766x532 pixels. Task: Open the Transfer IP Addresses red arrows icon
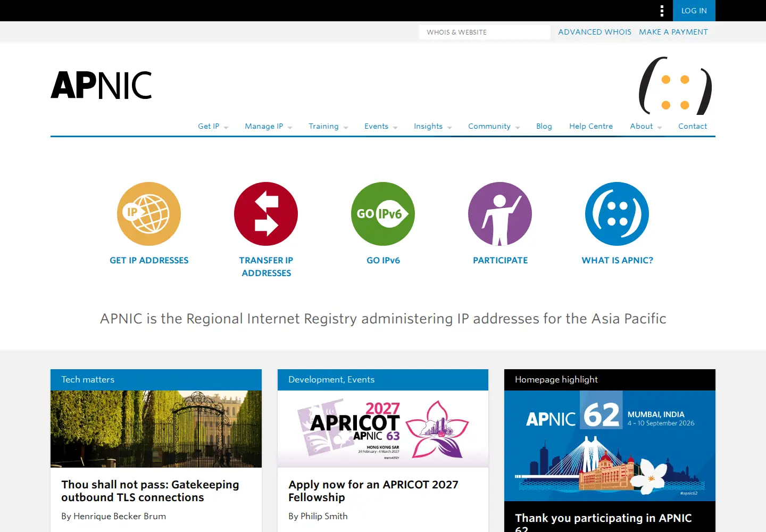(266, 214)
